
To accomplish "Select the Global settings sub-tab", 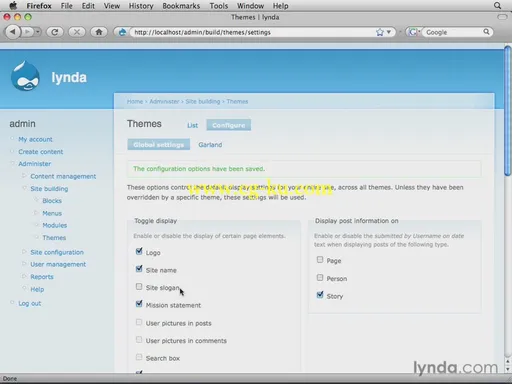I will 159,145.
